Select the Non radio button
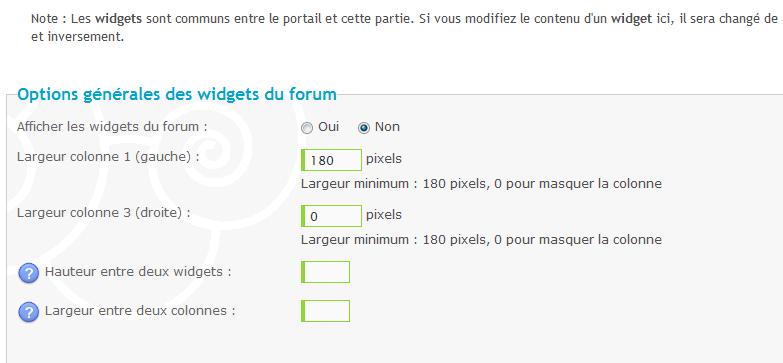The width and height of the screenshot is (783, 363). (x=364, y=128)
